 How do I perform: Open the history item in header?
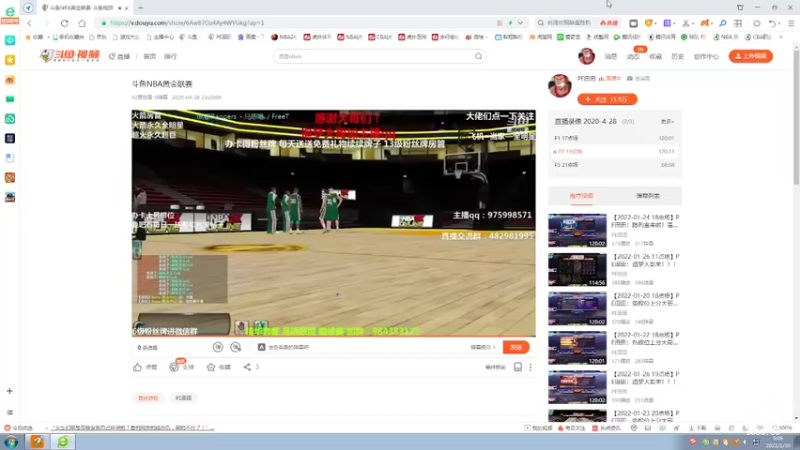678,57
